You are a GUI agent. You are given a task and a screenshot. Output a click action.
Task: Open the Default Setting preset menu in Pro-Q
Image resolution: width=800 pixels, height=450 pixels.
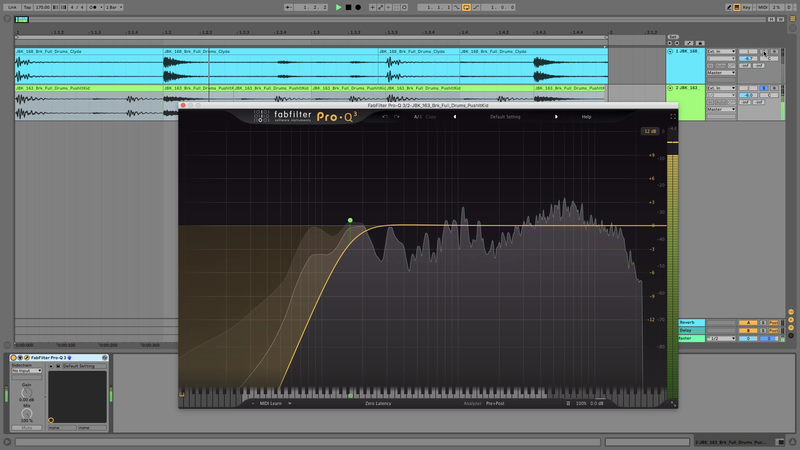pos(505,117)
